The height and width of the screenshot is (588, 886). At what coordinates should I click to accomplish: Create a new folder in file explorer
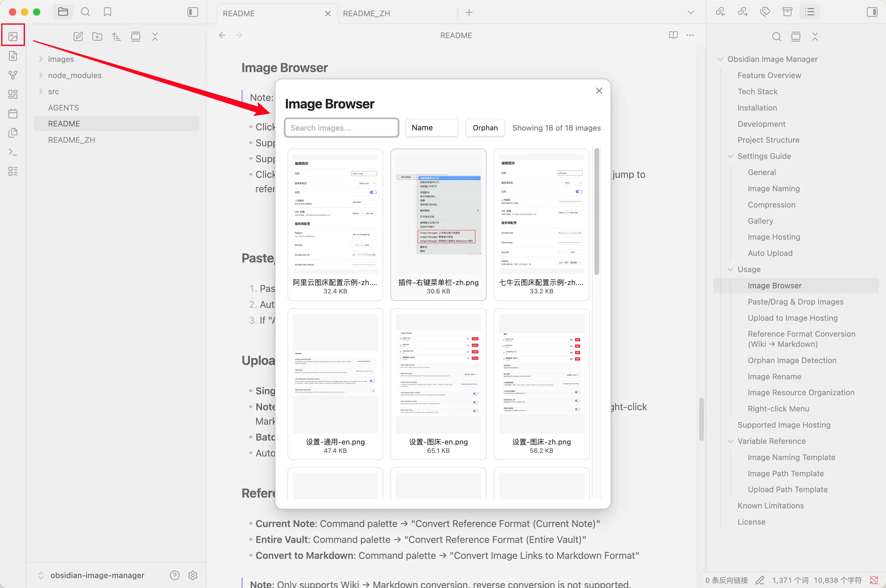[98, 36]
